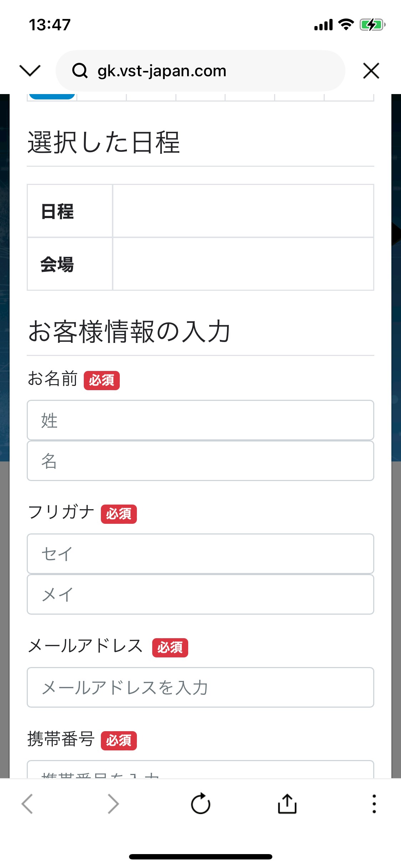Tap the battery charging status icon
This screenshot has width=401, height=868.
pos(372,25)
